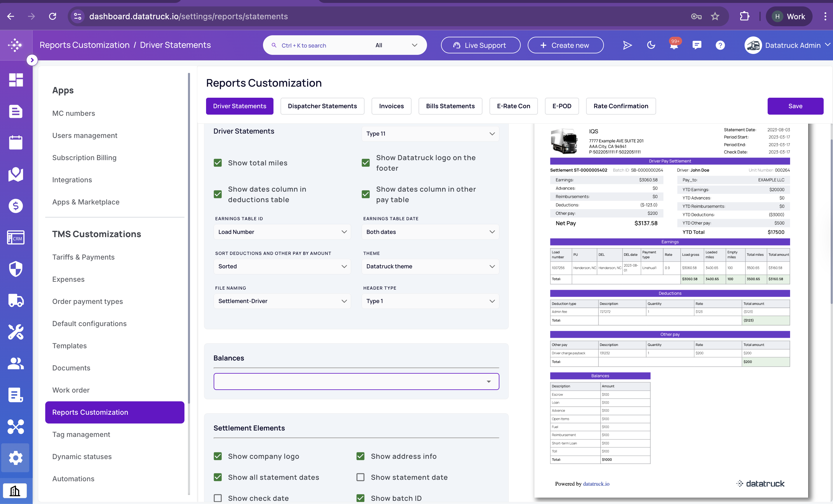This screenshot has height=504, width=833.
Task: Open the map pin icon in sidebar
Action: [x=15, y=174]
